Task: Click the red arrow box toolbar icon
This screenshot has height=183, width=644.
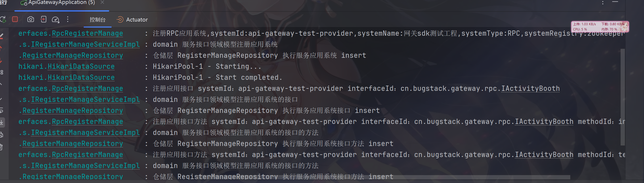Action: [x=43, y=19]
